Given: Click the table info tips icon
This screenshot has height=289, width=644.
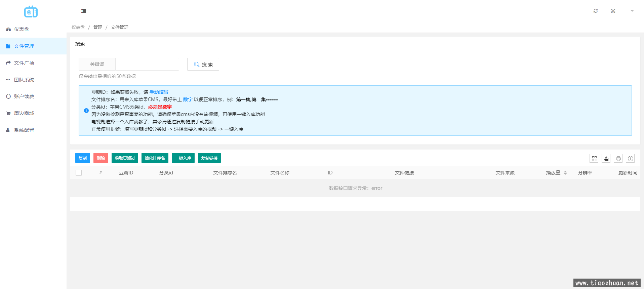Looking at the screenshot, I should 631,158.
